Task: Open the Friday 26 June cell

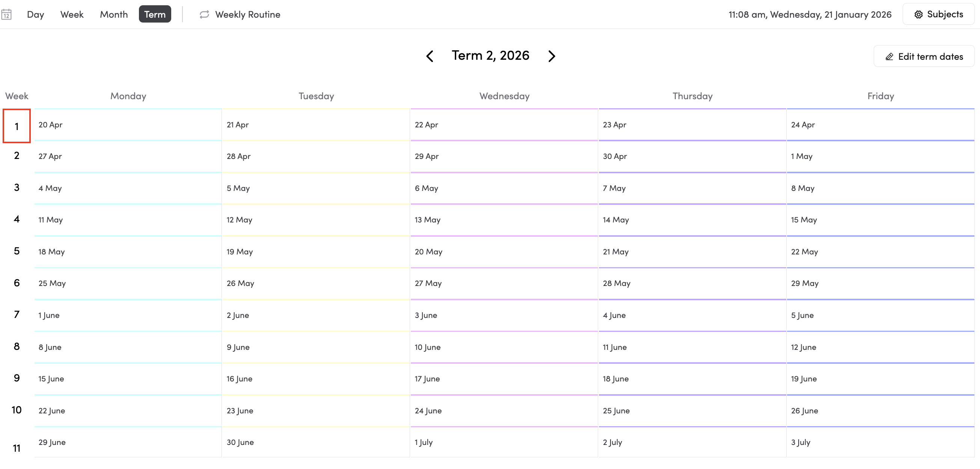Action: (880, 411)
